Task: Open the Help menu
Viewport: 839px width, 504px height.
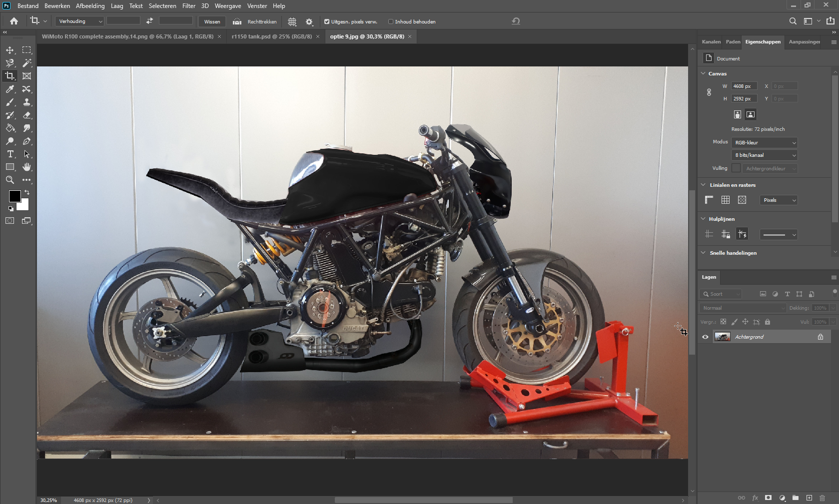Action: 279,6
